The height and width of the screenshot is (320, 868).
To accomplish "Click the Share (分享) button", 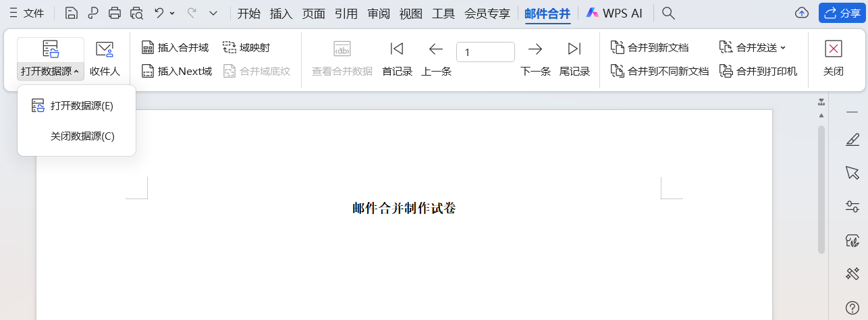I will tap(841, 13).
